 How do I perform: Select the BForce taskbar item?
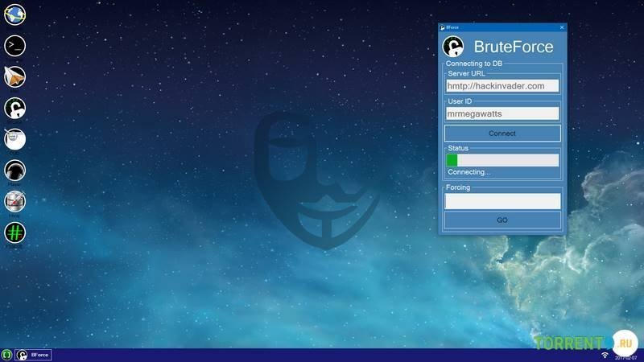click(x=34, y=355)
